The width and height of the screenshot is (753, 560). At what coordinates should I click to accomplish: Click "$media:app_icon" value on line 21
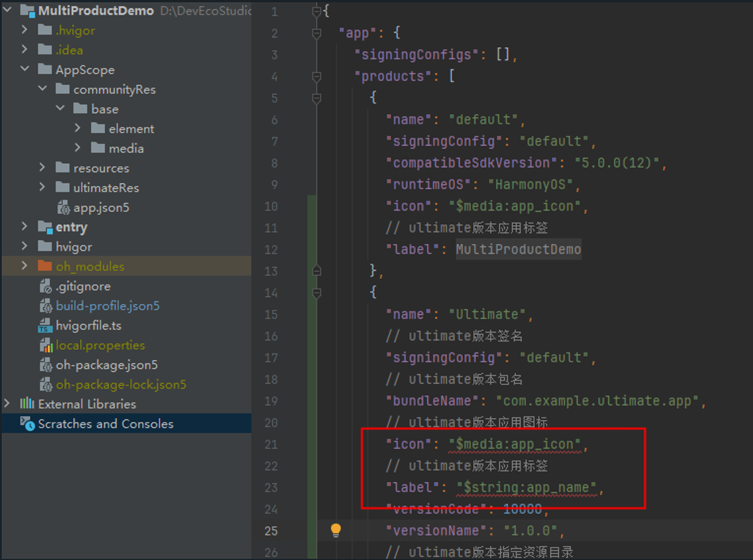(x=515, y=444)
